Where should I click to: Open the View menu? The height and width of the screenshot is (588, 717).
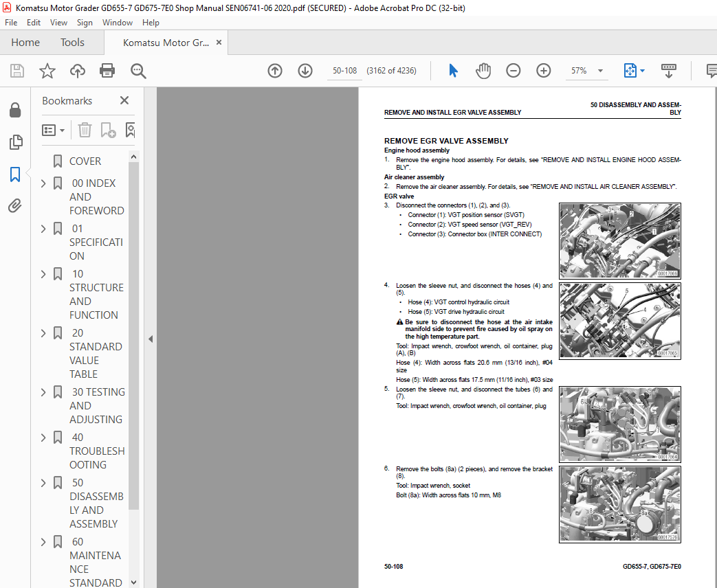58,23
